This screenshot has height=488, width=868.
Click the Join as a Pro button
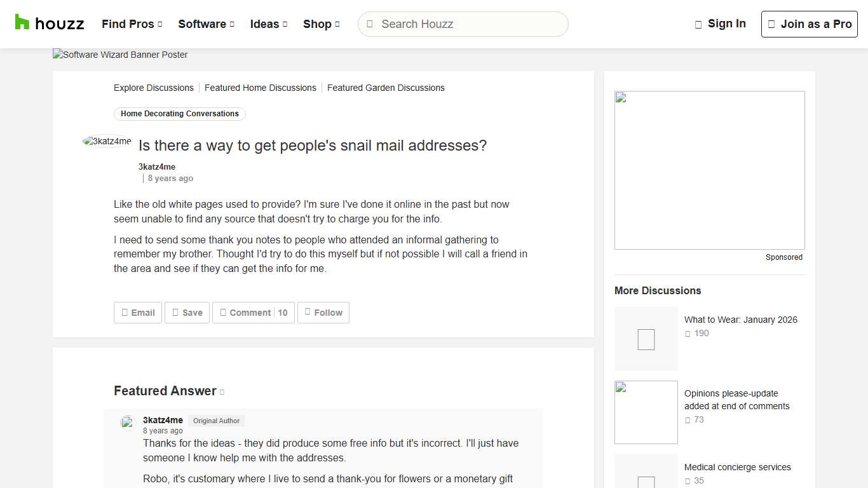coord(809,24)
